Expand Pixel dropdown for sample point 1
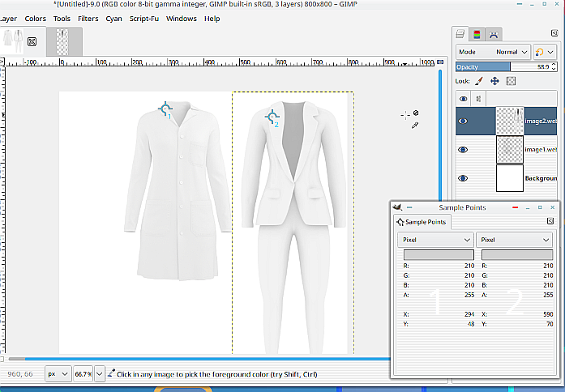 pyautogui.click(x=436, y=240)
